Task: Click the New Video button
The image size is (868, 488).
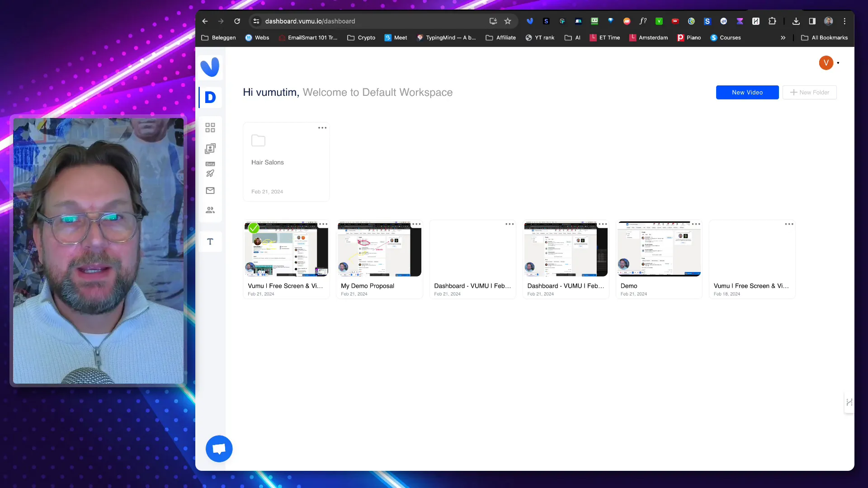Action: [x=747, y=92]
